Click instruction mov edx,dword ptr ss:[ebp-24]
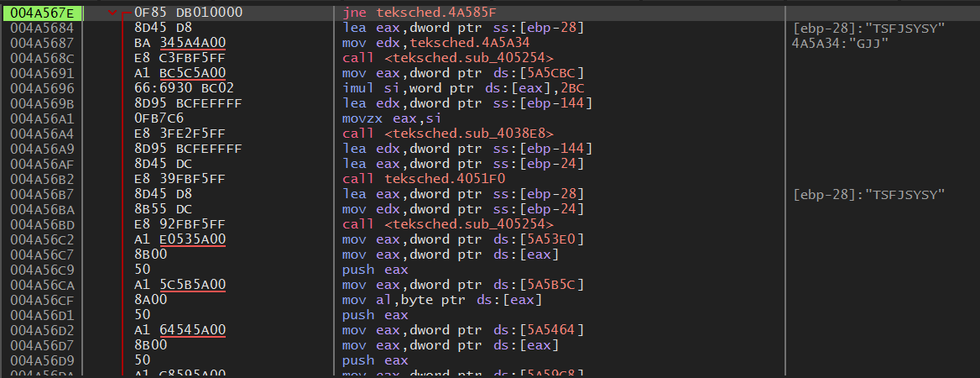Viewport: 980px width, 378px height. click(x=463, y=209)
